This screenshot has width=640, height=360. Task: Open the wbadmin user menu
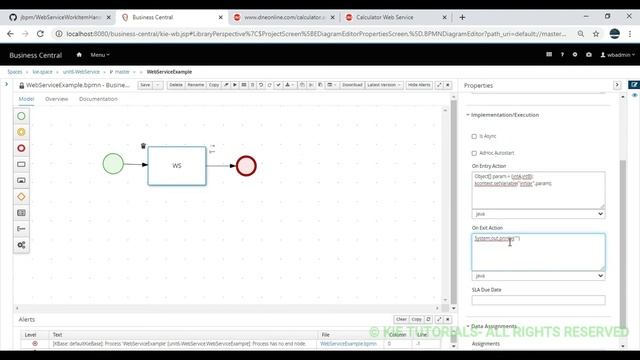618,55
